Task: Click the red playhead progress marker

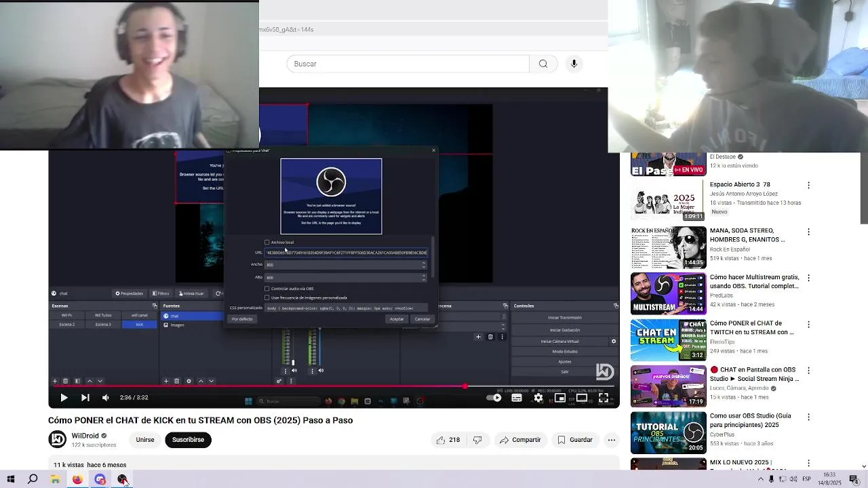Action: coord(465,386)
